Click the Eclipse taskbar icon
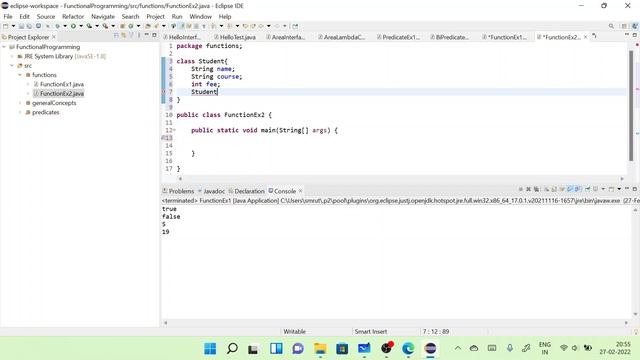This screenshot has height=360, width=640. pos(430,349)
